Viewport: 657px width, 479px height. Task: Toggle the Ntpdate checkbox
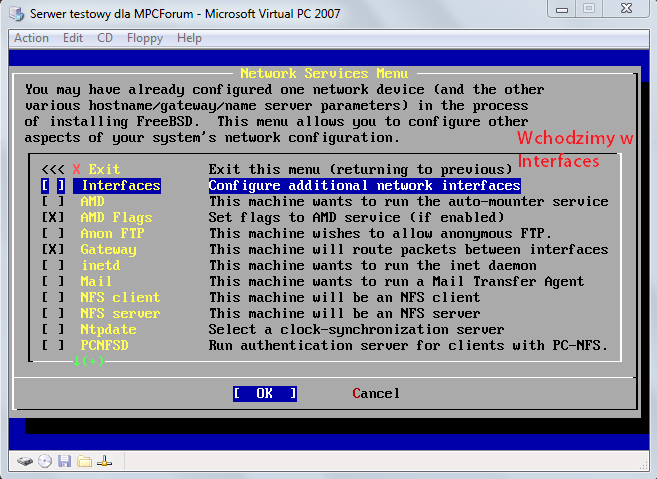(x=53, y=329)
